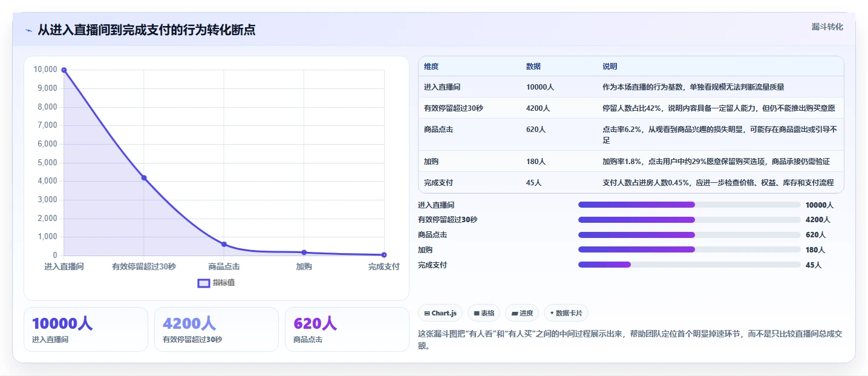868x376 pixels.
Task: Click the 10000人 label beside the progress bar
Action: pyautogui.click(x=820, y=205)
